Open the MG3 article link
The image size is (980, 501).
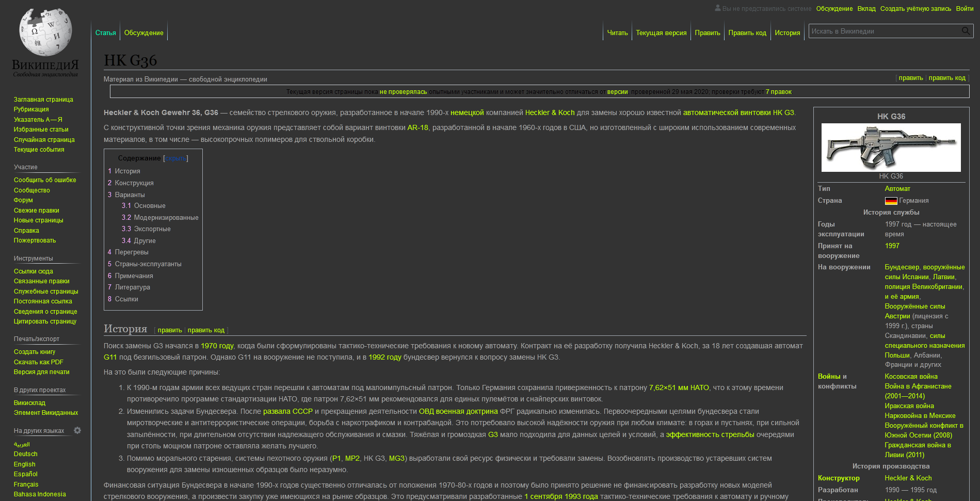coord(397,458)
